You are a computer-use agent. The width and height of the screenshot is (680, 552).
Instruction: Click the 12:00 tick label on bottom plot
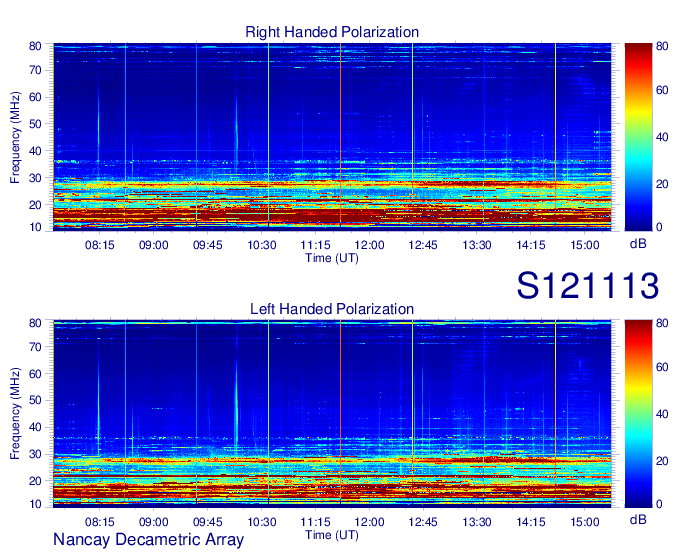coord(369,522)
